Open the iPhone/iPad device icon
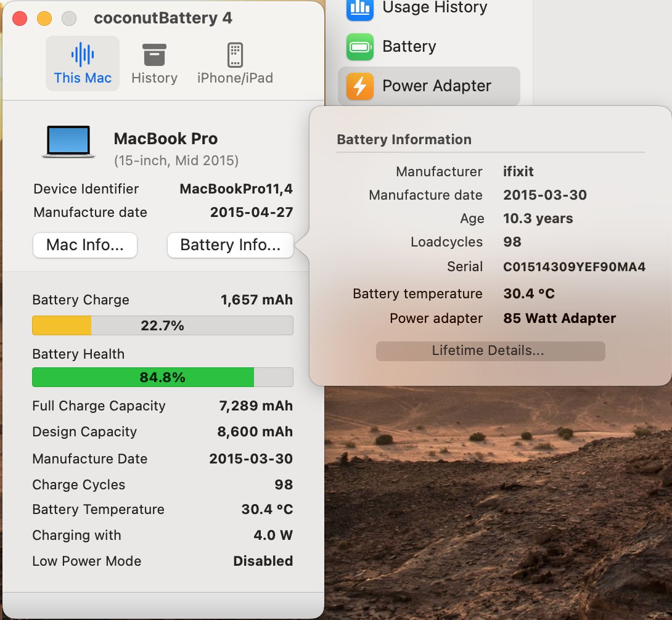This screenshot has width=672, height=620. (235, 55)
